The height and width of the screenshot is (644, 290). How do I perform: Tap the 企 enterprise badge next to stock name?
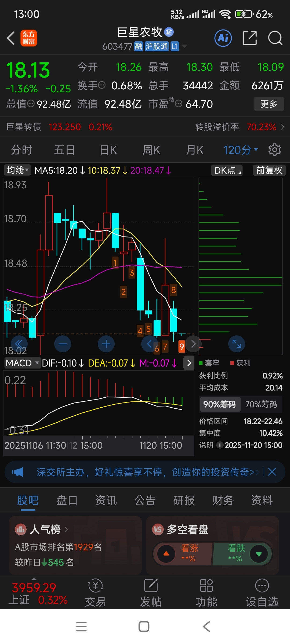click(x=169, y=32)
